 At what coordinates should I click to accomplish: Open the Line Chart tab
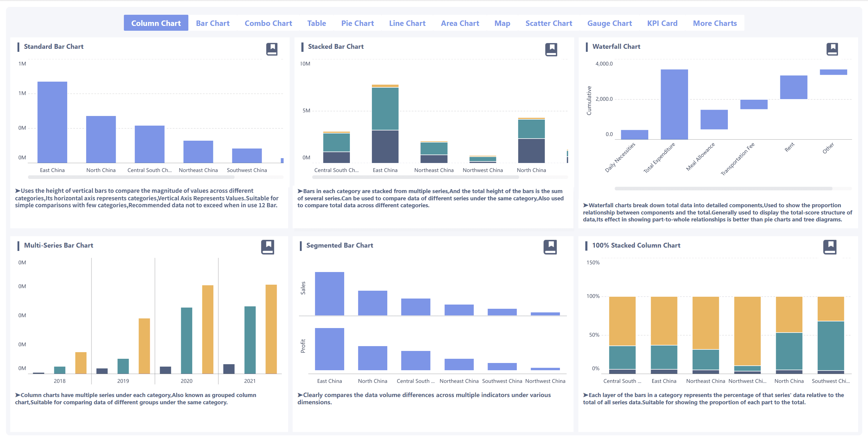pyautogui.click(x=407, y=23)
